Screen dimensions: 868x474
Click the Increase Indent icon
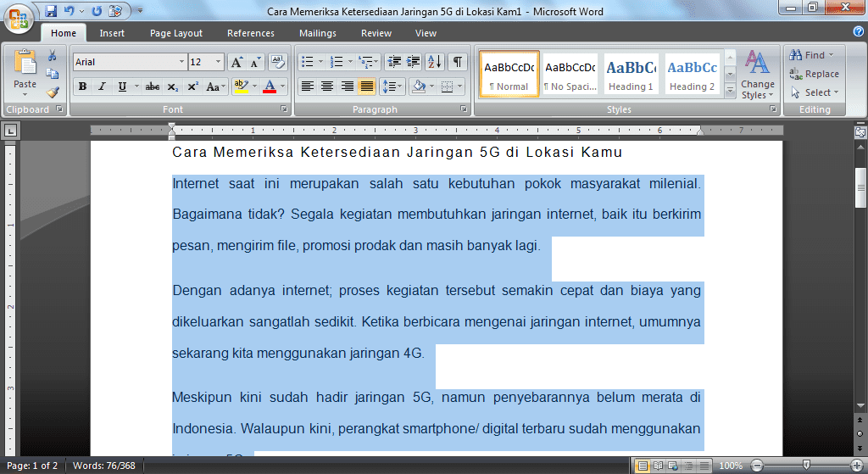[414, 62]
